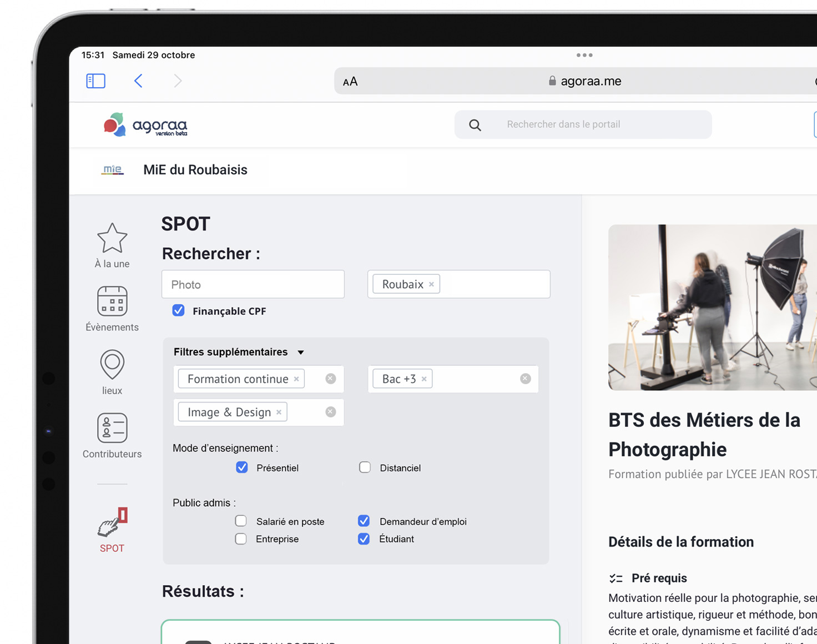Screen dimensions: 817x644
Task: Open the Formation continue dropdown field
Action: click(259, 379)
